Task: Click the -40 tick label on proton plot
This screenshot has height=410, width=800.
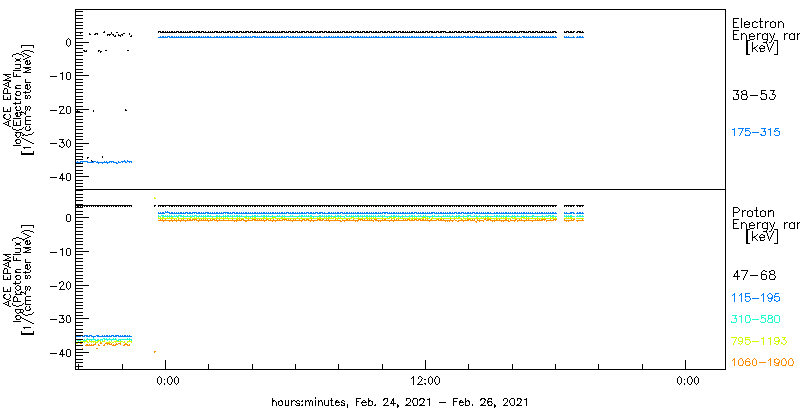Action: coord(63,353)
